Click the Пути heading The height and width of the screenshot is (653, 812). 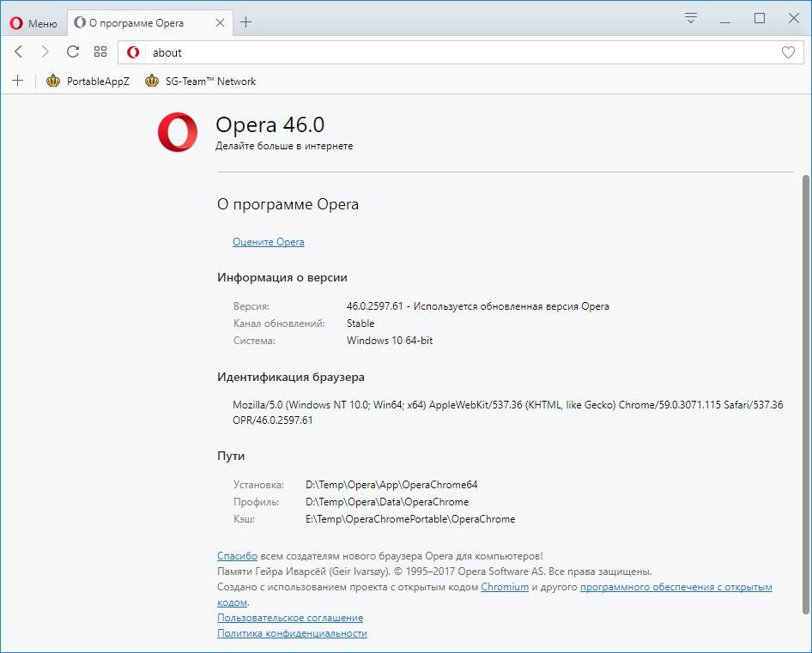[231, 456]
